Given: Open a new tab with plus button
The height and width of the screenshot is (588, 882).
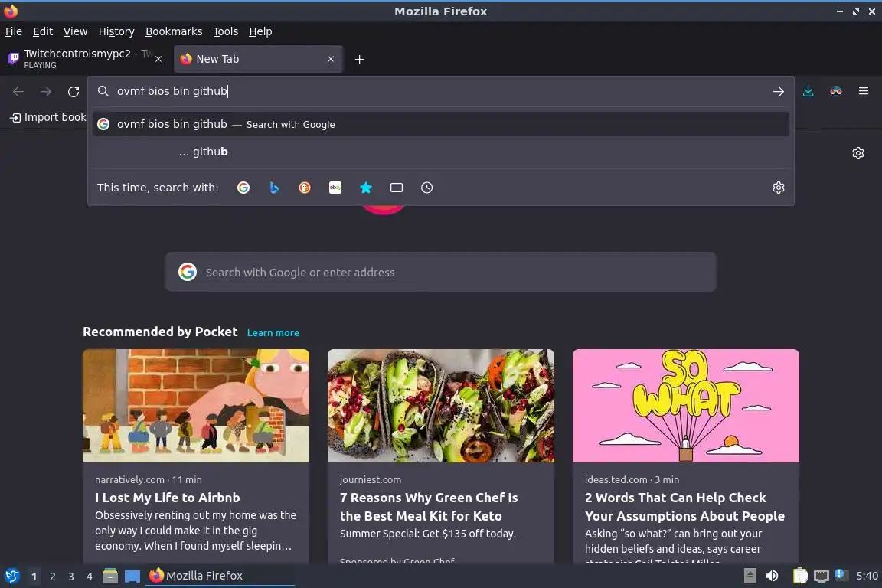Looking at the screenshot, I should click(359, 59).
